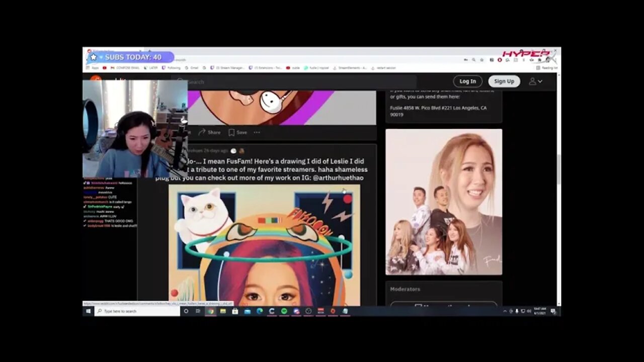The height and width of the screenshot is (362, 644).
Task: Share the post above
Action: coord(209,132)
